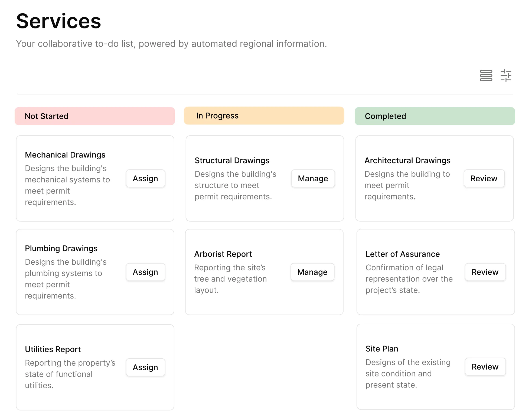Manage the Structural Drawings service

point(313,178)
